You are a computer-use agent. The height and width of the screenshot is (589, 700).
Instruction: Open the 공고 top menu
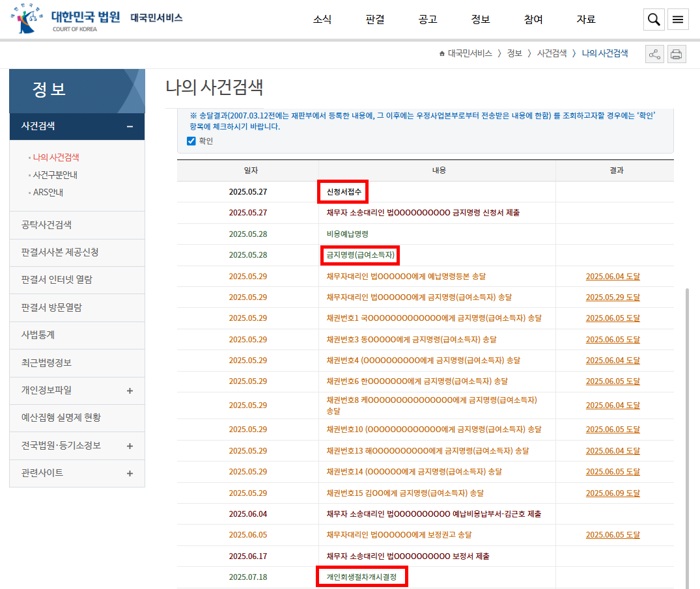coord(428,20)
